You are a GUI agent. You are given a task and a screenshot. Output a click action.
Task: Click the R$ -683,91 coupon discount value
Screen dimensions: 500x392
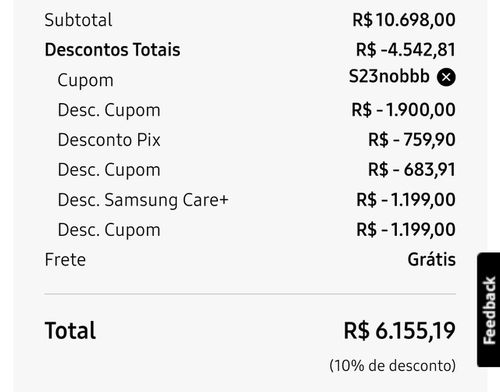(412, 170)
